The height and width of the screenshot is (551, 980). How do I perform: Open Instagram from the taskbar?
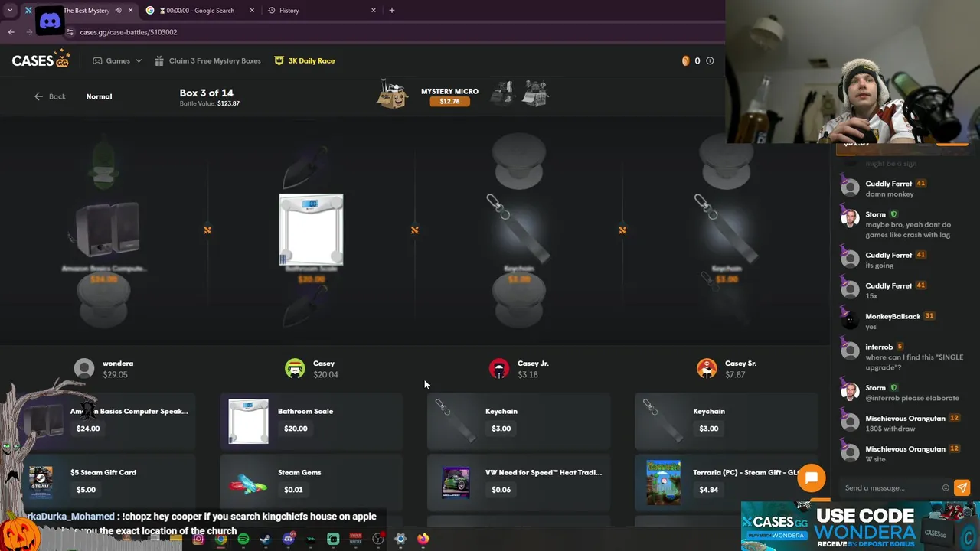point(198,539)
